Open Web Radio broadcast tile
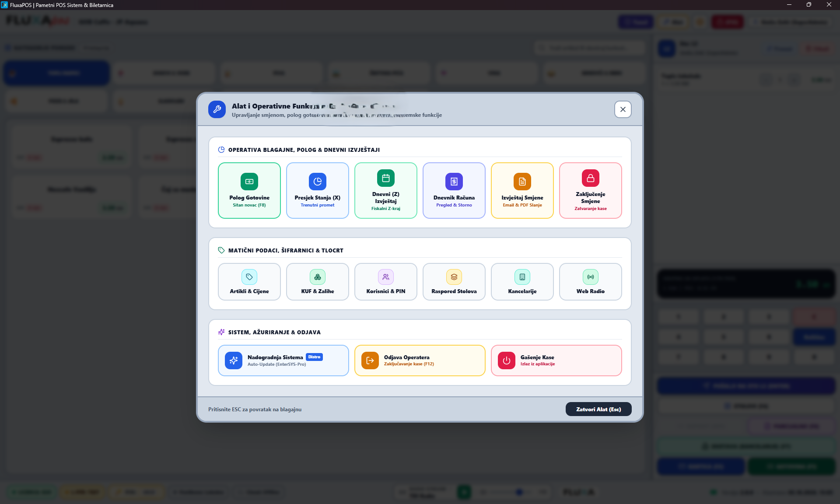 coord(590,281)
